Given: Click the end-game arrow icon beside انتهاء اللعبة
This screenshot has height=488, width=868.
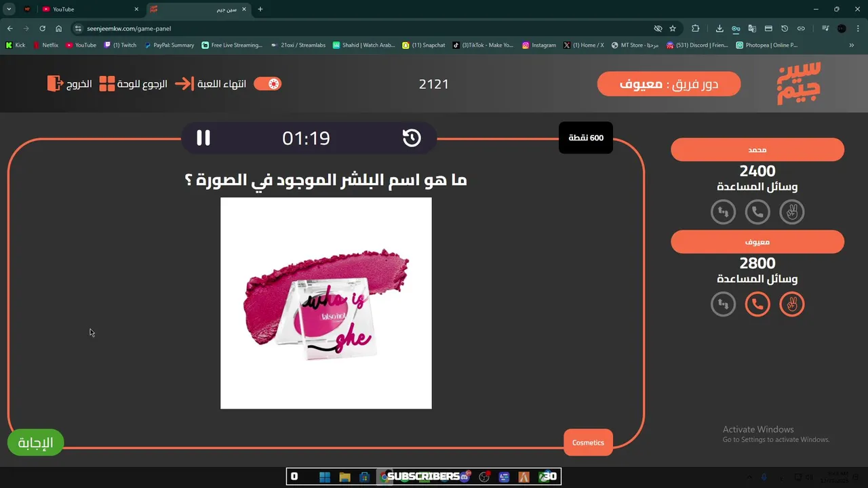Looking at the screenshot, I should click(x=184, y=84).
